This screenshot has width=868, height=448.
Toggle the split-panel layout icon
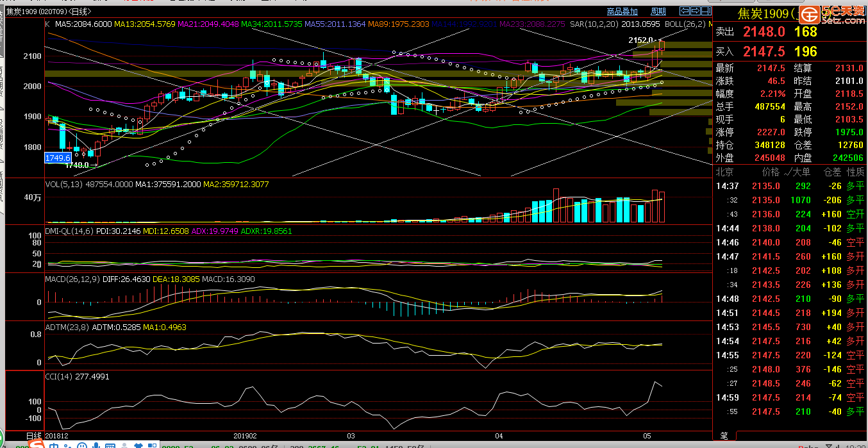pos(706,11)
